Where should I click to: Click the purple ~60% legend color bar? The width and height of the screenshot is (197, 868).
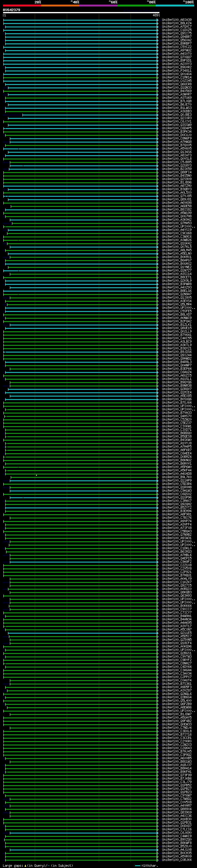(x=98, y=6)
